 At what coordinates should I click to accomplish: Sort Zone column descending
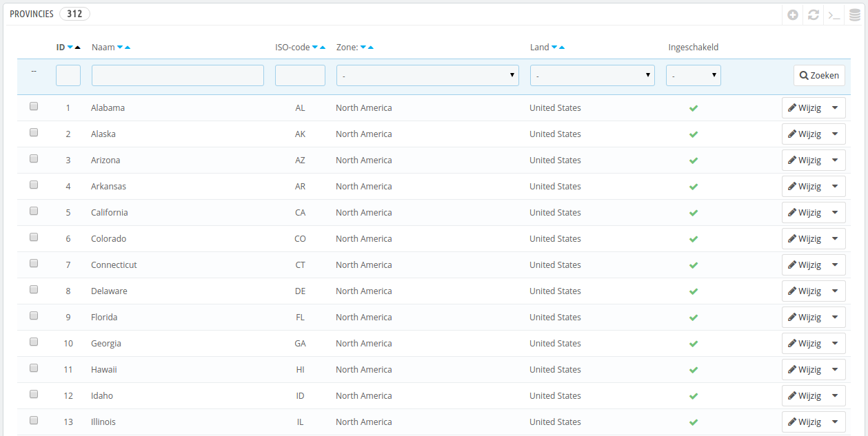tap(363, 48)
